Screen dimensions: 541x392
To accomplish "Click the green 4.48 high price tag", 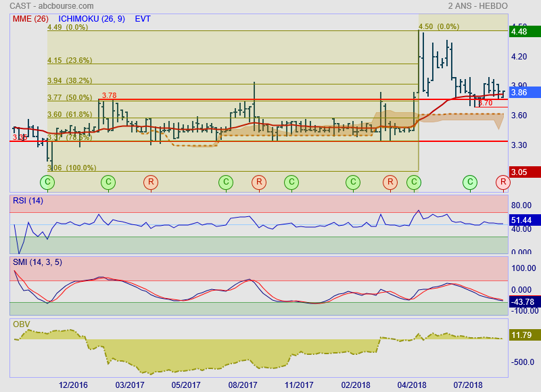I will point(524,31).
